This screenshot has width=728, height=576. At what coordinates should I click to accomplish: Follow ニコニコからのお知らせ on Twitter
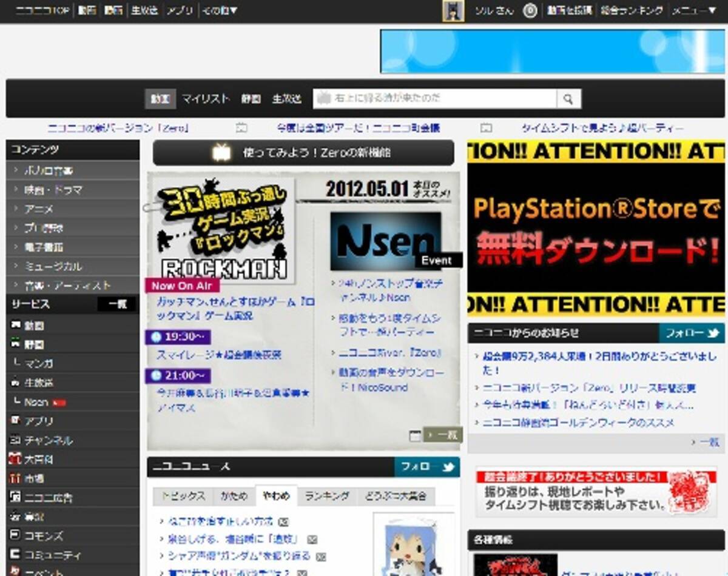click(x=692, y=333)
